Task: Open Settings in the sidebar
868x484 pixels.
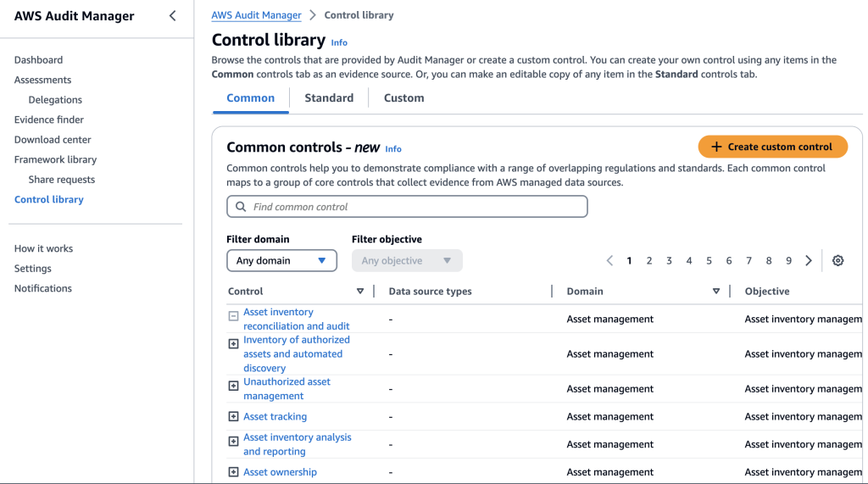Action: pyautogui.click(x=33, y=269)
